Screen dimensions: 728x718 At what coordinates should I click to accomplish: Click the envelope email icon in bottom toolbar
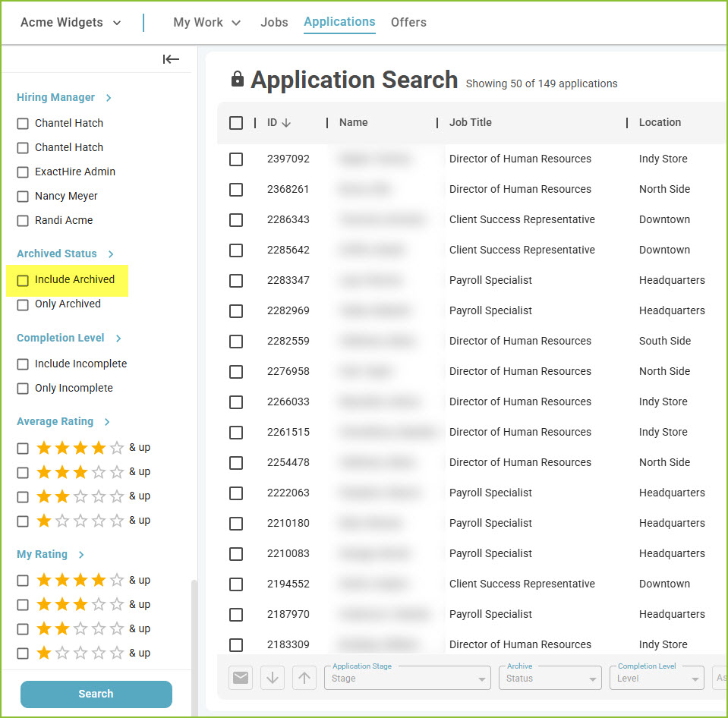click(x=241, y=678)
